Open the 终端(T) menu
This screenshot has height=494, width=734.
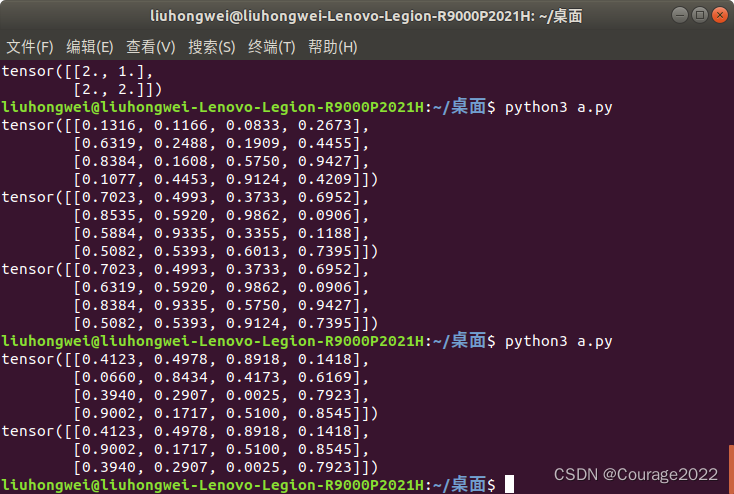coord(272,47)
